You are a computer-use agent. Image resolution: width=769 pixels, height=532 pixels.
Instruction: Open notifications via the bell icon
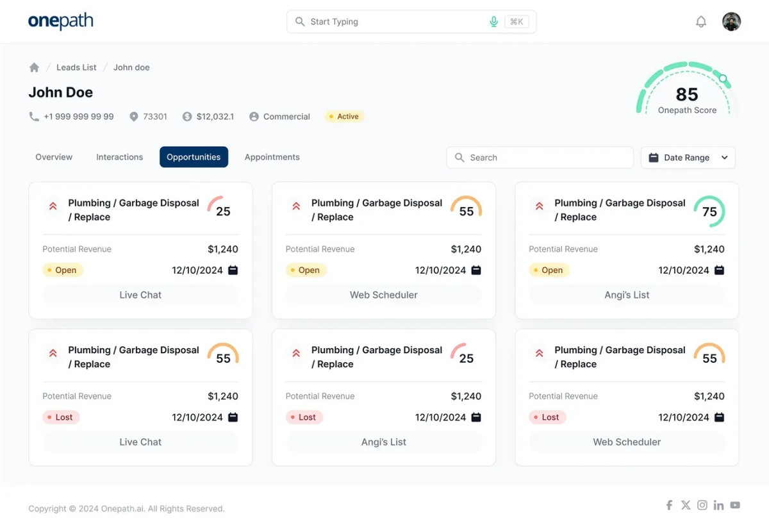[x=701, y=21]
